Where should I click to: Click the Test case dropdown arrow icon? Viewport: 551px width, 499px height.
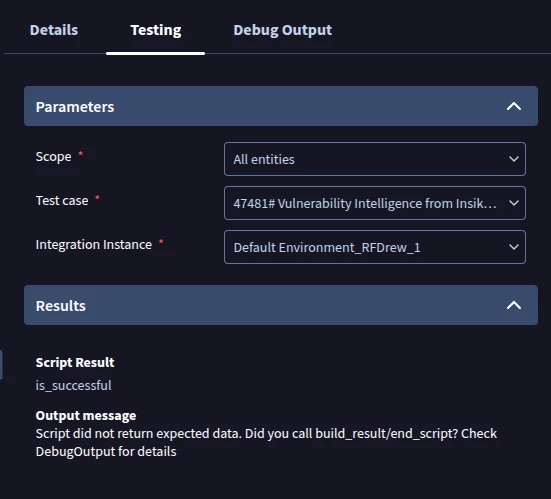(x=514, y=203)
